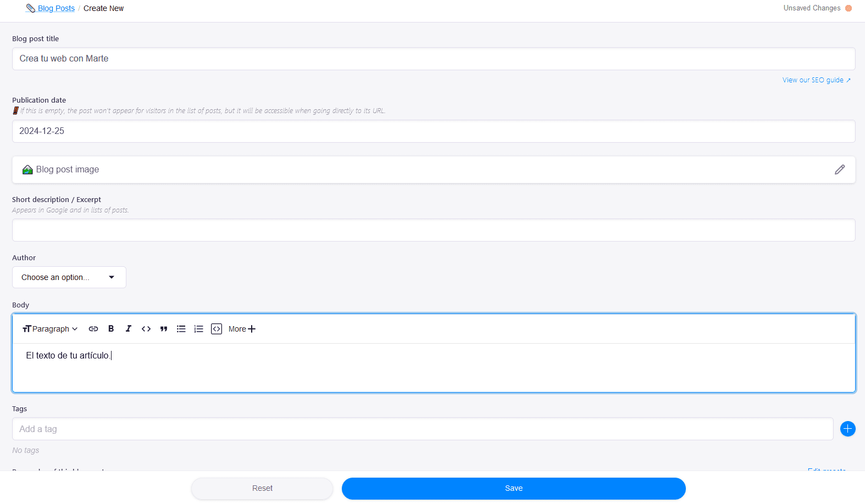Go to Blog Posts breadcrumb link

(56, 8)
